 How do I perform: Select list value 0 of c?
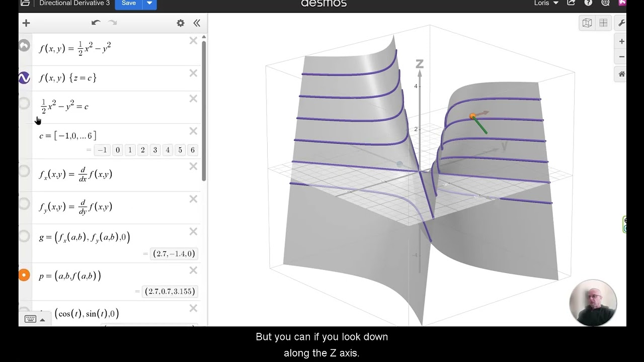click(118, 150)
